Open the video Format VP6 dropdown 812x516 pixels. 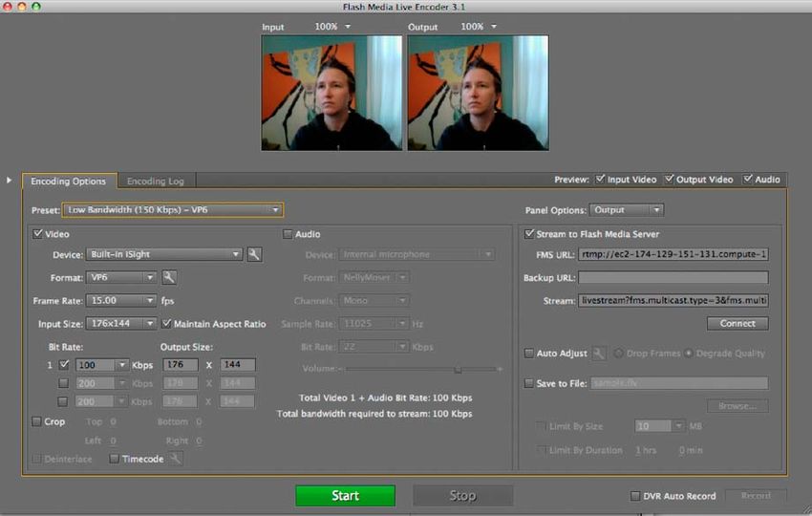pyautogui.click(x=121, y=278)
